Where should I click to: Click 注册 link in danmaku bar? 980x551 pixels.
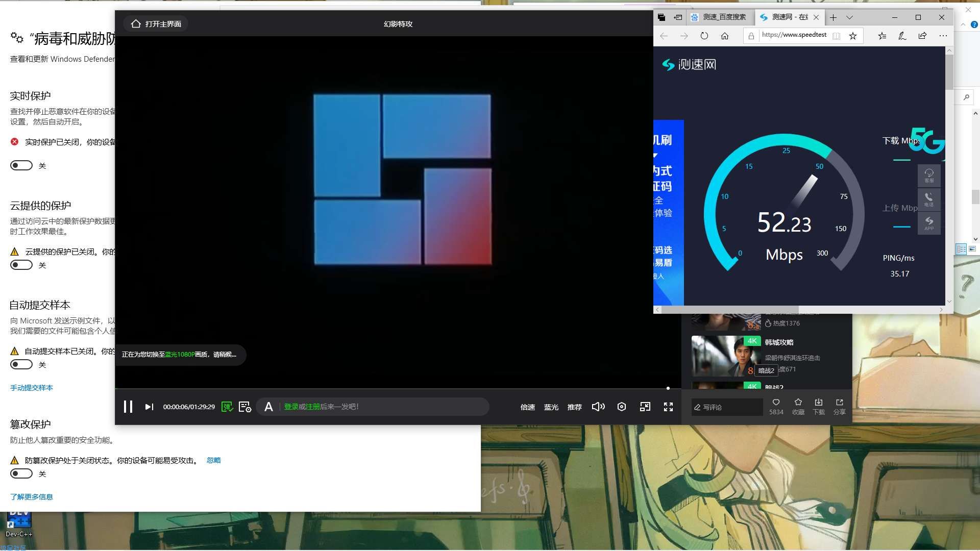pos(312,407)
